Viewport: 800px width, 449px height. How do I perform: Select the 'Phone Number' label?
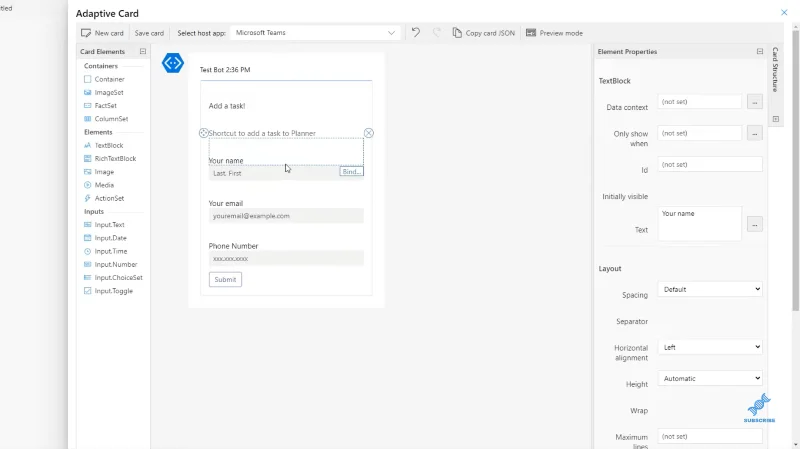tap(233, 246)
